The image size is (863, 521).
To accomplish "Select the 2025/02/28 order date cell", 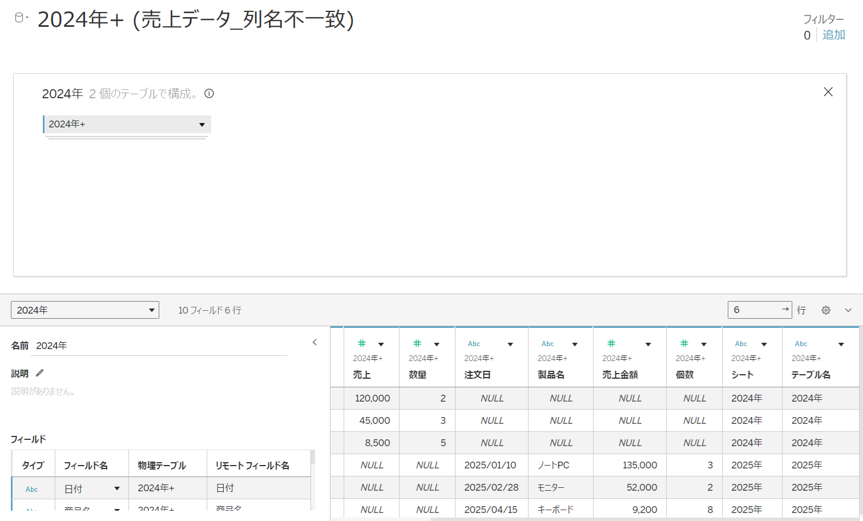I will [x=491, y=487].
